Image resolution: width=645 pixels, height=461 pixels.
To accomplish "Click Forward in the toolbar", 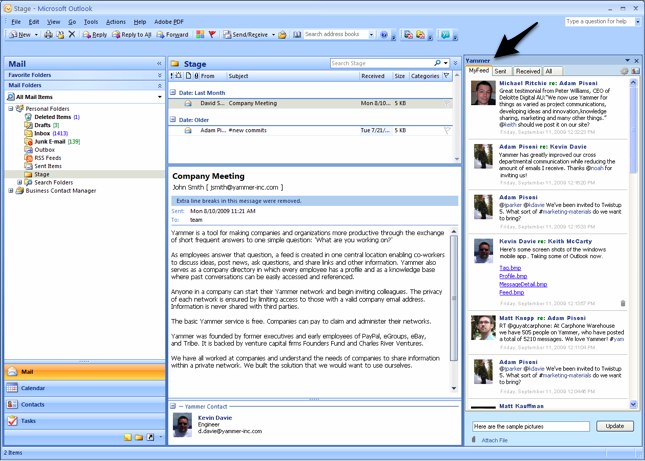I will point(172,35).
